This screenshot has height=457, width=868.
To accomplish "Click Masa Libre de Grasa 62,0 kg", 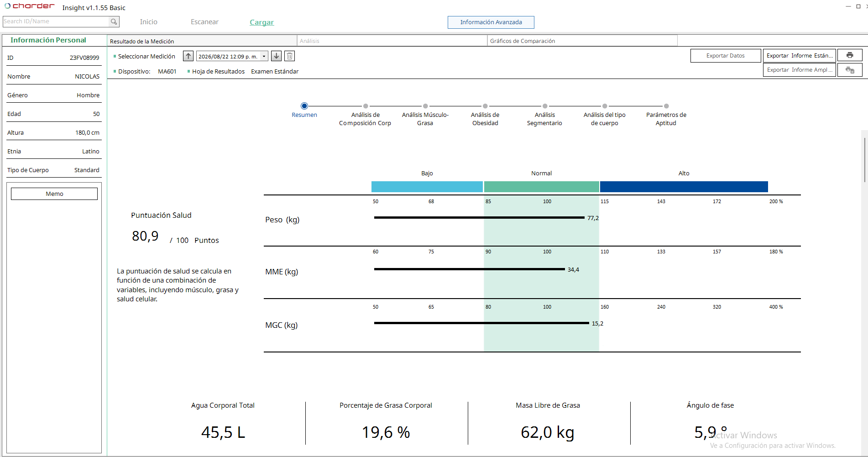I will (548, 432).
